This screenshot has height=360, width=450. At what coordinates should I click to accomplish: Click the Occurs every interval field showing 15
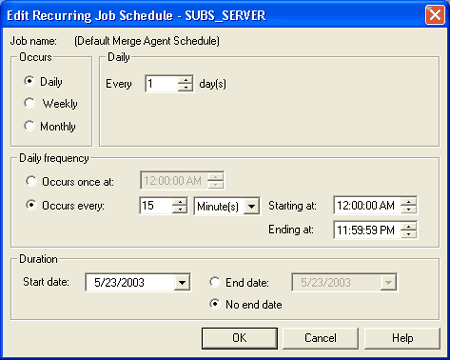(x=156, y=205)
